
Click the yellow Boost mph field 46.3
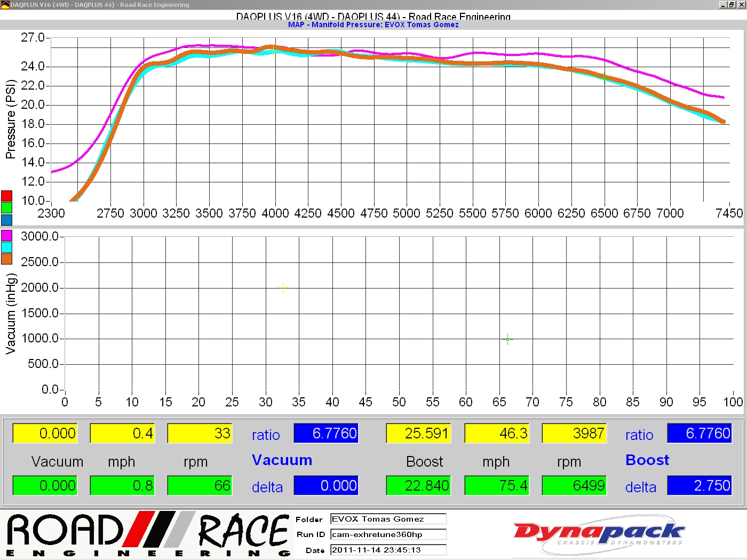coord(497,433)
